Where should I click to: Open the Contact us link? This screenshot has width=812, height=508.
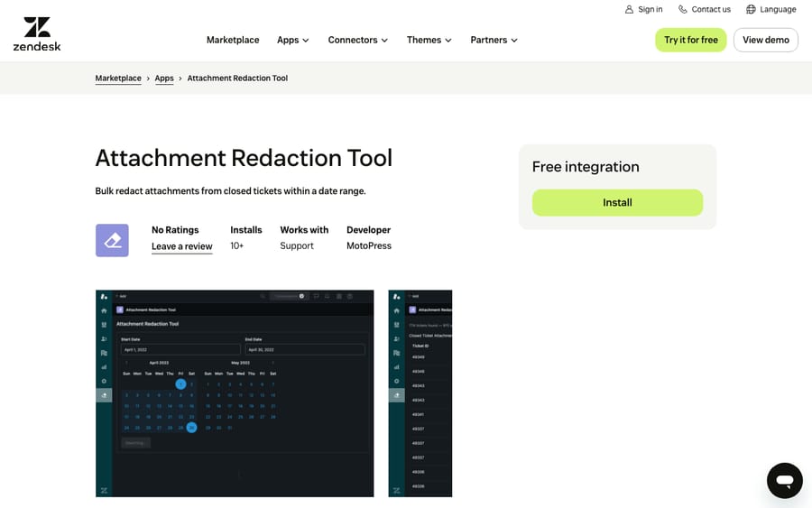click(705, 9)
